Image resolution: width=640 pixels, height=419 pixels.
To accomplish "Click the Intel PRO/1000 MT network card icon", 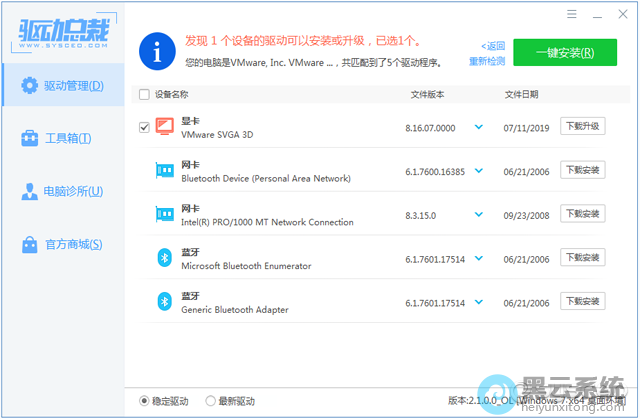I will 165,214.
